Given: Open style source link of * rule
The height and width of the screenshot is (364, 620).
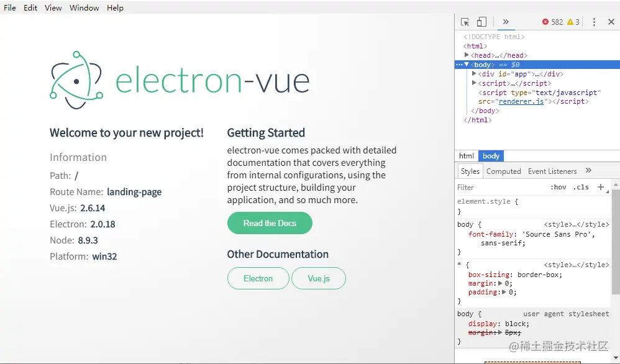Looking at the screenshot, I should (576, 265).
